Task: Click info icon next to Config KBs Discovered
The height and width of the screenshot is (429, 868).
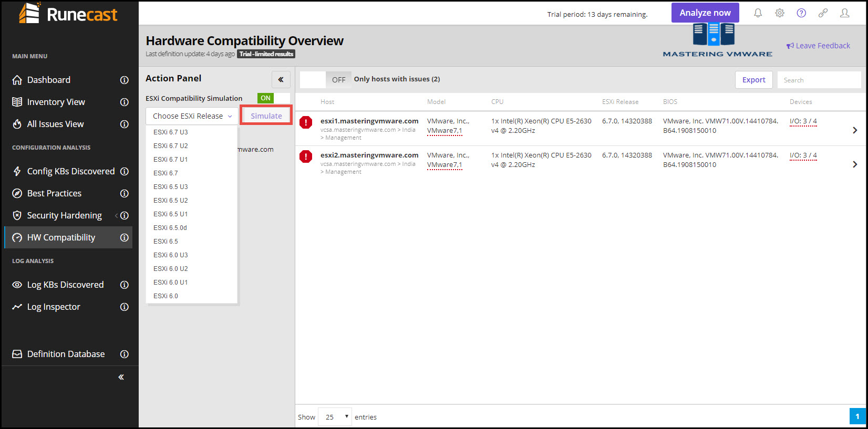Action: point(125,171)
